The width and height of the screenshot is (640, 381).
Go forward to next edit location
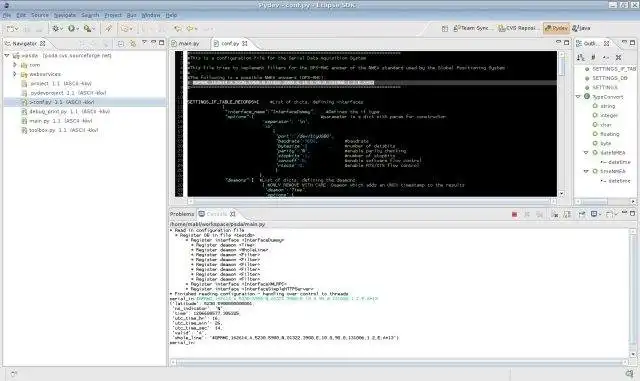tap(191, 29)
